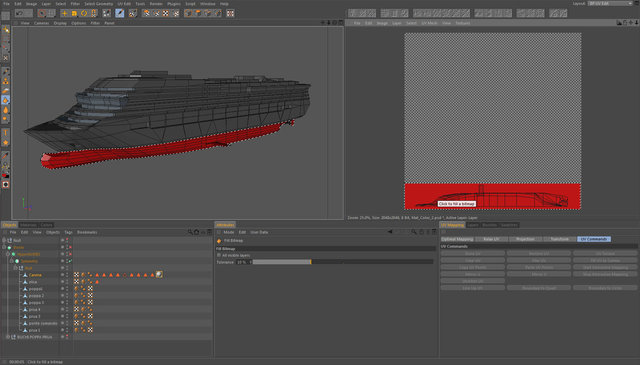Click the search icon in Objects panel
The width and height of the screenshot is (640, 365).
(x=190, y=232)
